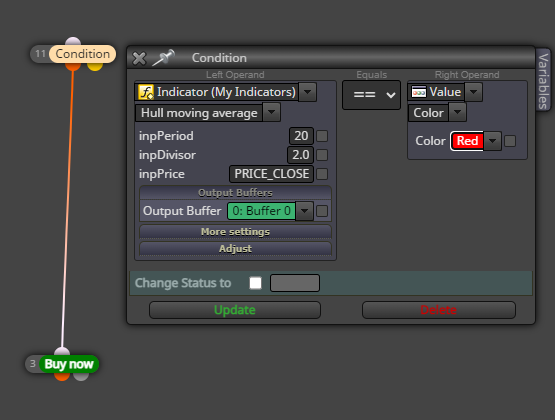This screenshot has width=555, height=420.
Task: Close the Condition panel with X icon
Action: pos(139,58)
